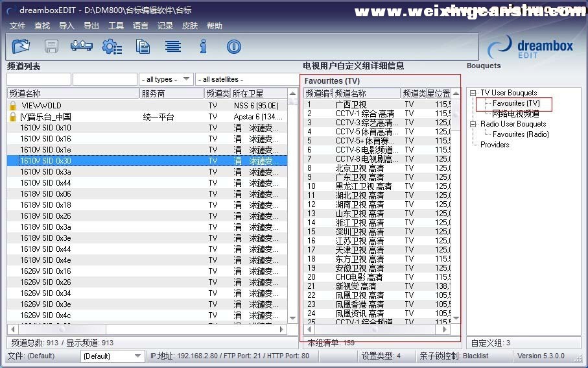Screen dimensions: 588x368
Task: Open the 工具 menu
Action: point(116,26)
